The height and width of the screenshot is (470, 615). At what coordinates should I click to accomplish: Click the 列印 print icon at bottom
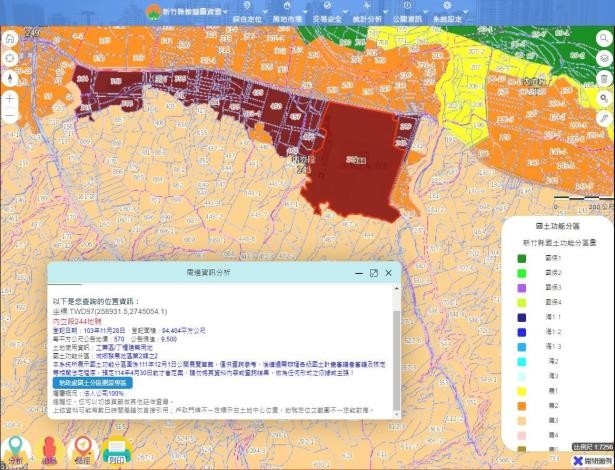(115, 451)
